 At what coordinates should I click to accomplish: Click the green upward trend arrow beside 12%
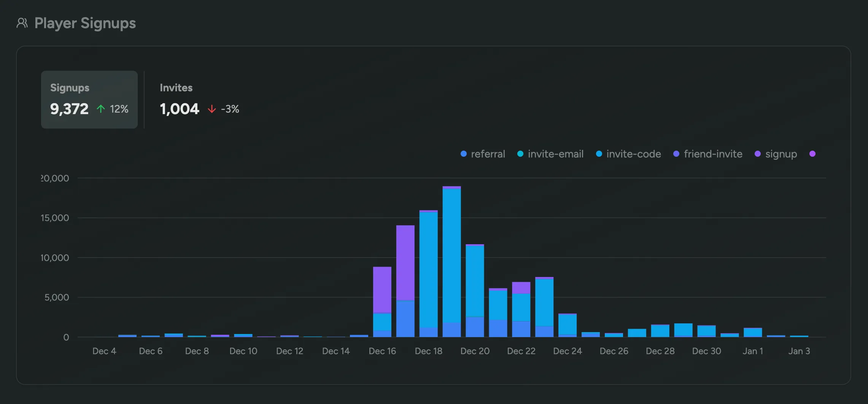[100, 109]
